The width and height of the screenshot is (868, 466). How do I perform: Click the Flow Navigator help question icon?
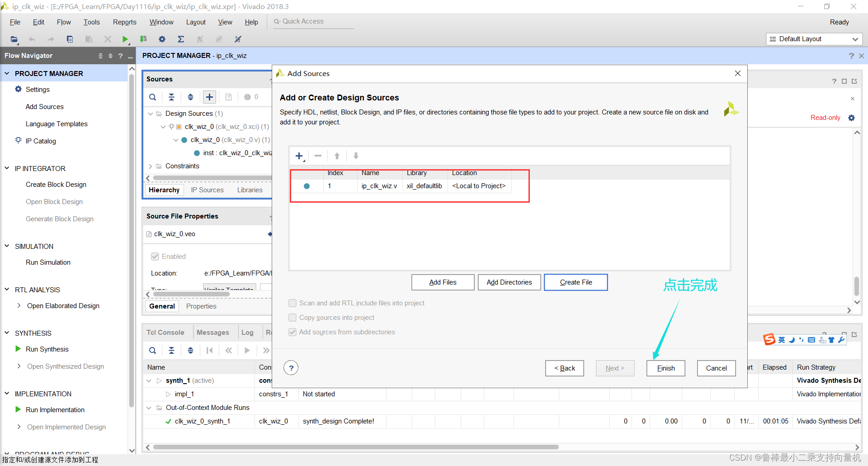[120, 56]
